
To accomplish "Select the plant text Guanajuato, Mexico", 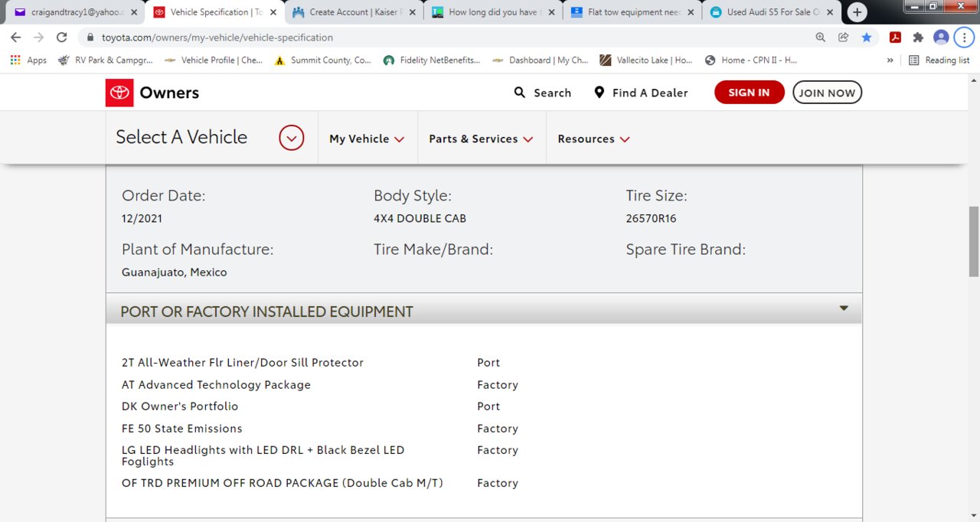I will coord(175,272).
